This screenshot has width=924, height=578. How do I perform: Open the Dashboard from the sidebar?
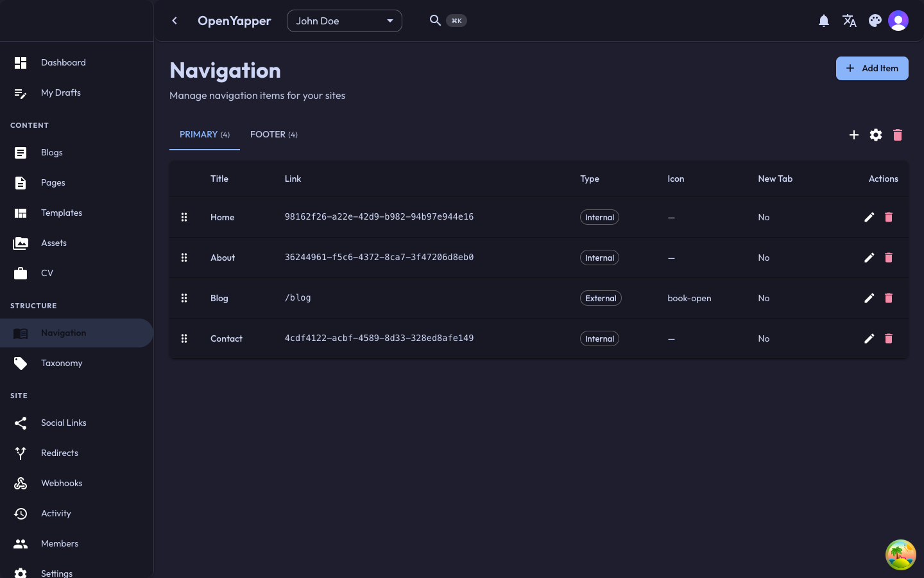[63, 62]
